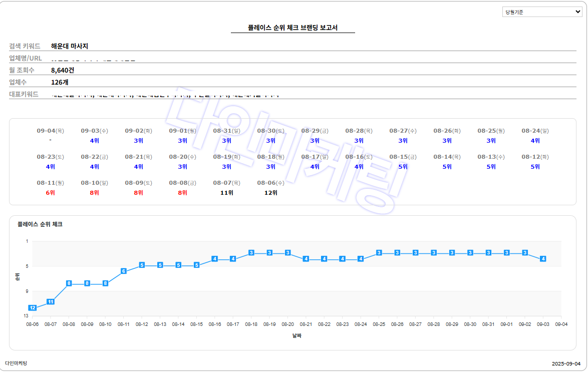
Task: Click the 08-08 rank 8 chart marker
Action: [69, 283]
